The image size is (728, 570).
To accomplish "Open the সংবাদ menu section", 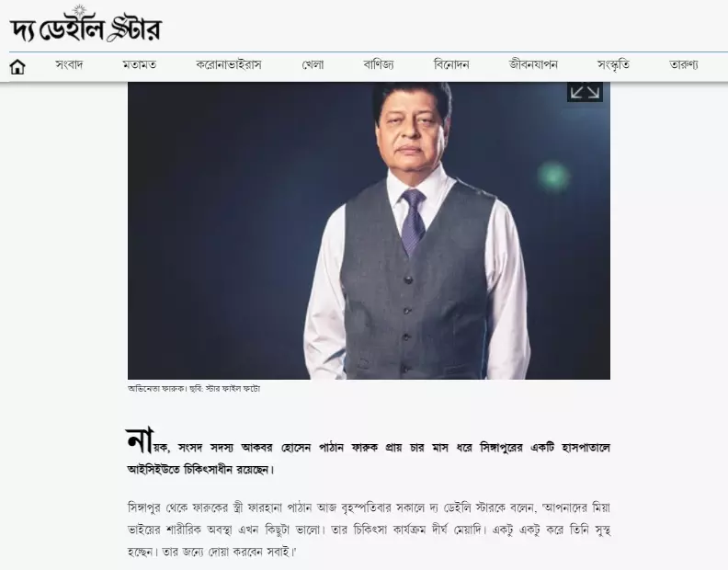I will tap(69, 64).
